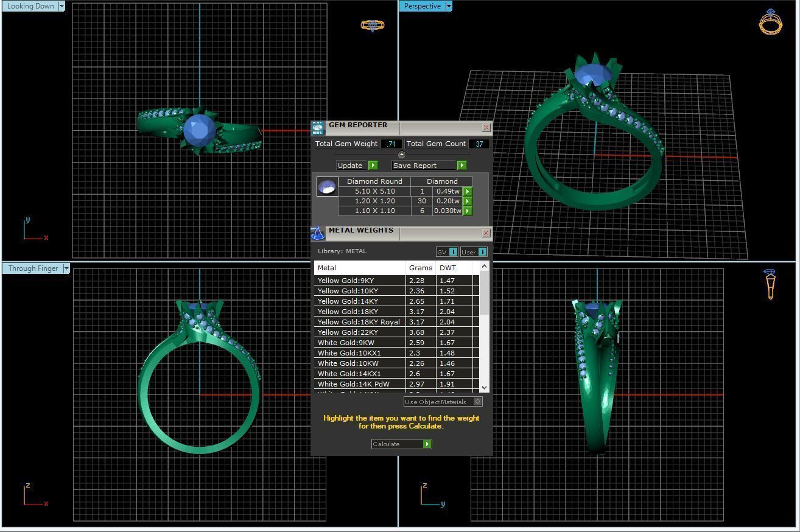The image size is (800, 532).
Task: Click the Diamond Round gem thumbnail
Action: coord(328,186)
